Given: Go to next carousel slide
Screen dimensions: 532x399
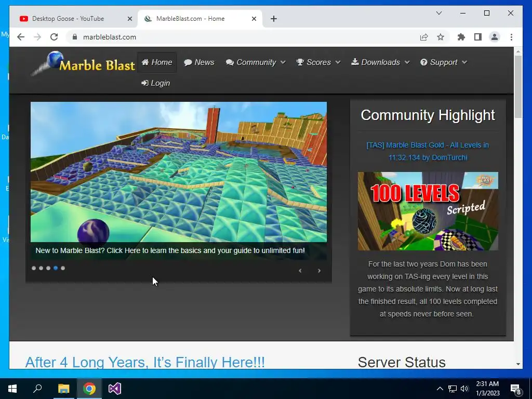Looking at the screenshot, I should (319, 271).
